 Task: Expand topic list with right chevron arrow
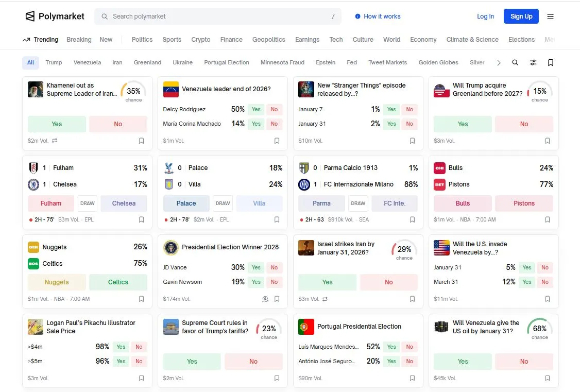click(x=498, y=63)
